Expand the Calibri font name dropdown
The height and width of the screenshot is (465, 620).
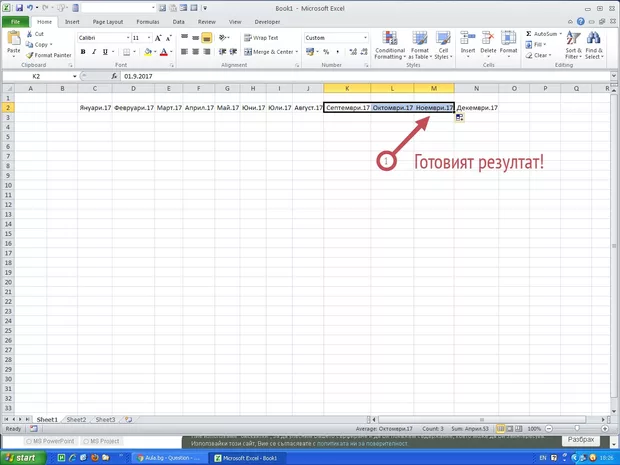(x=124, y=38)
